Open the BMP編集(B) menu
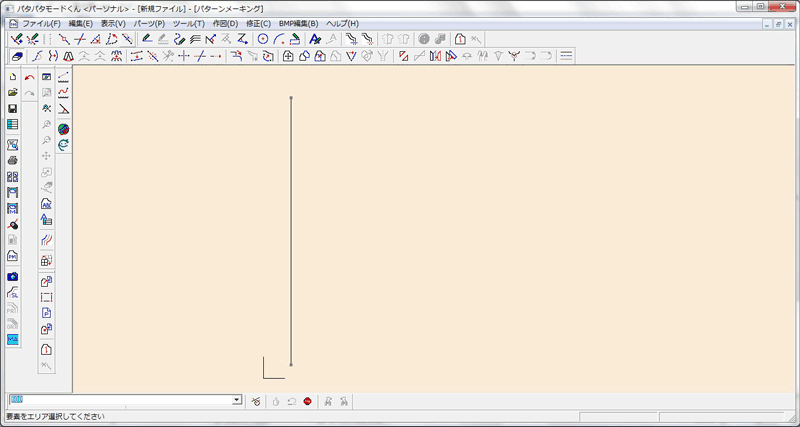800x427 pixels. tap(298, 23)
